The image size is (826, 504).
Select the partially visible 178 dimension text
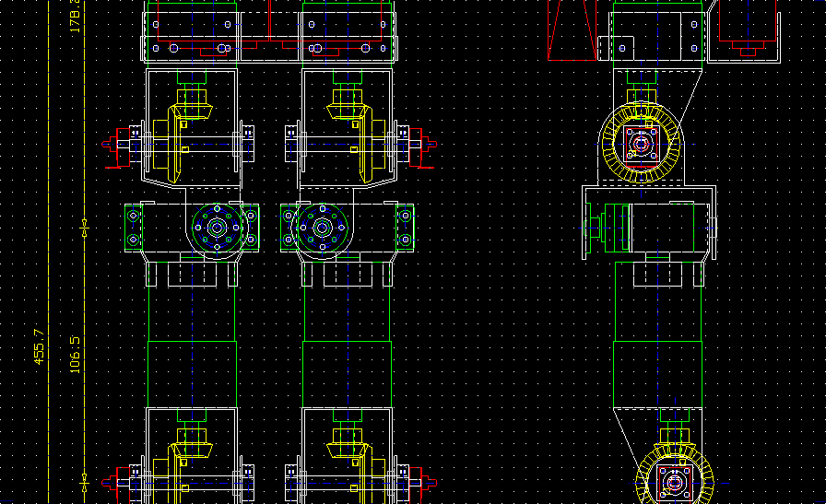pyautogui.click(x=75, y=17)
